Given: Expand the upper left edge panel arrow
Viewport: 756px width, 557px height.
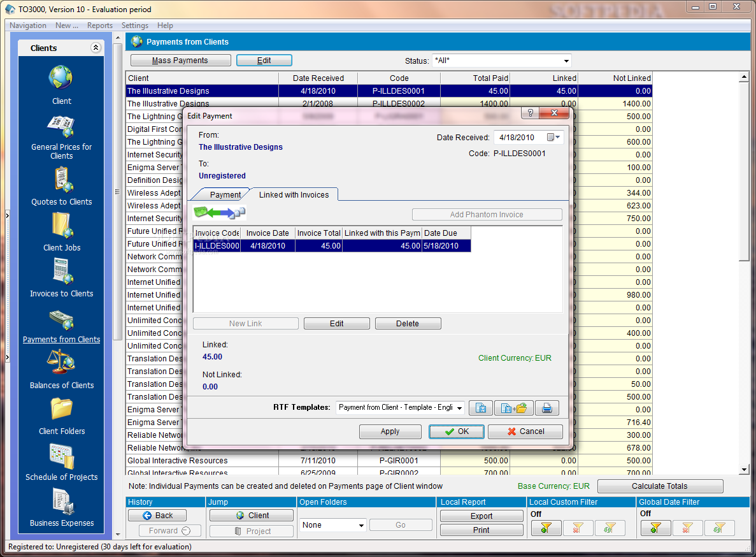Looking at the screenshot, I should (7, 215).
